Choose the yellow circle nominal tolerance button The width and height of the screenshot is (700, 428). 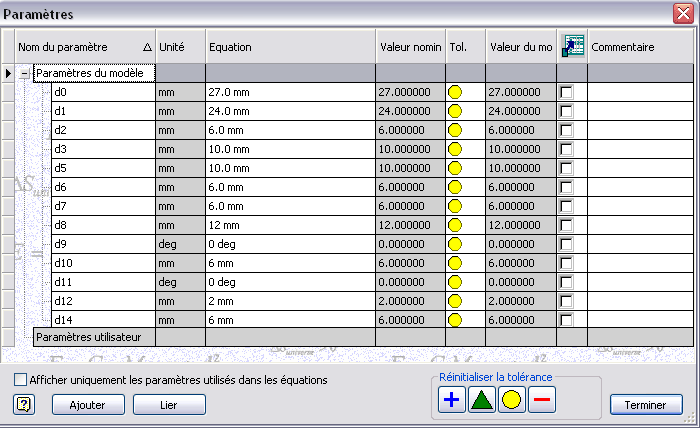click(x=512, y=399)
